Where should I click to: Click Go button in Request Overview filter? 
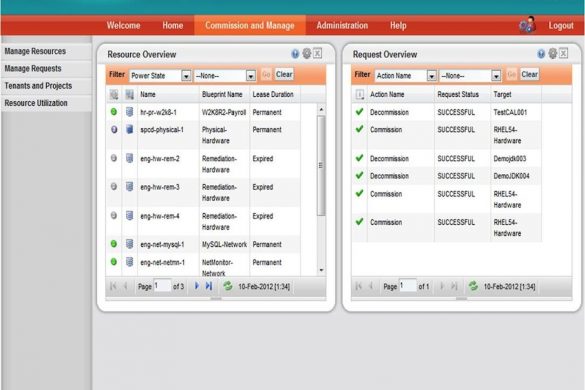pyautogui.click(x=512, y=75)
